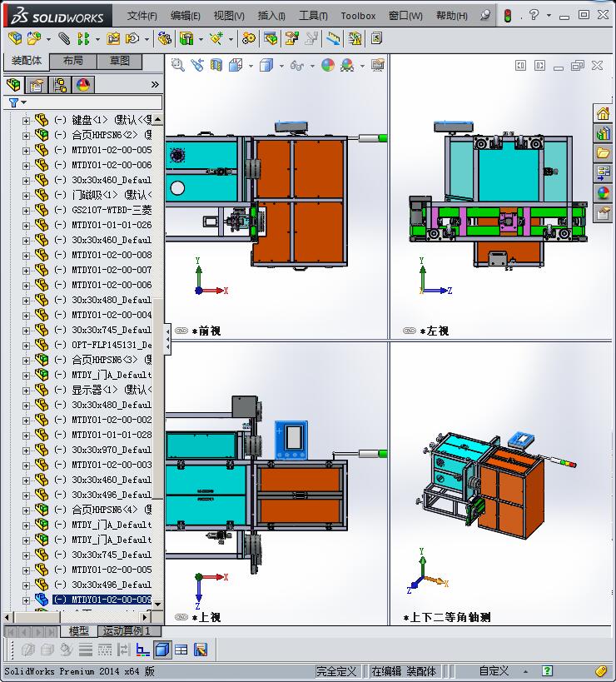Toggle the link views icon next to 上视
Image resolution: width=616 pixels, height=682 pixels.
tap(181, 617)
